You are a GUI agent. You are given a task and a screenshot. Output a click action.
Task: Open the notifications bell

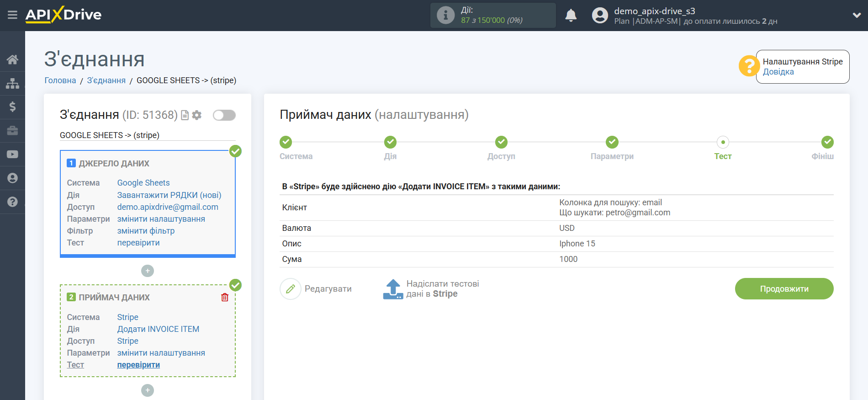(x=571, y=16)
